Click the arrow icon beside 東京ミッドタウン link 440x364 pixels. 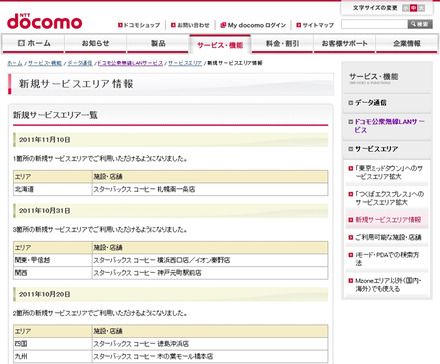[351, 169]
